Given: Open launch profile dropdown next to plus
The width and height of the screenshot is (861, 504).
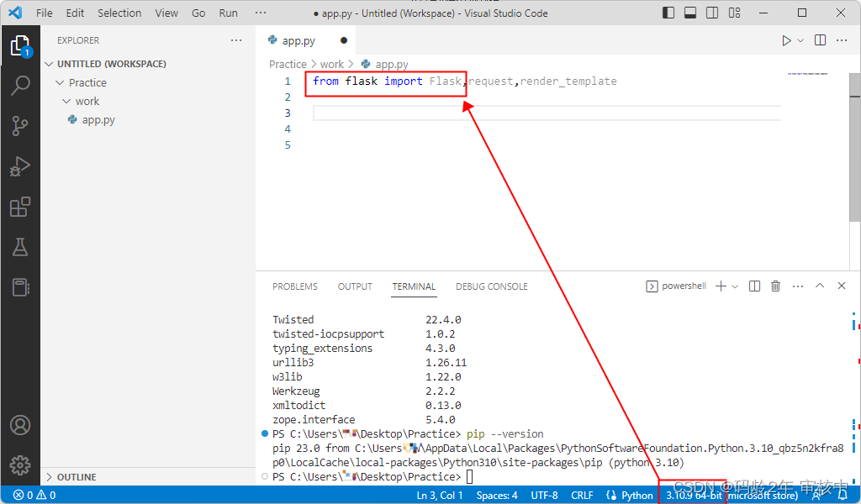Looking at the screenshot, I should pos(735,286).
